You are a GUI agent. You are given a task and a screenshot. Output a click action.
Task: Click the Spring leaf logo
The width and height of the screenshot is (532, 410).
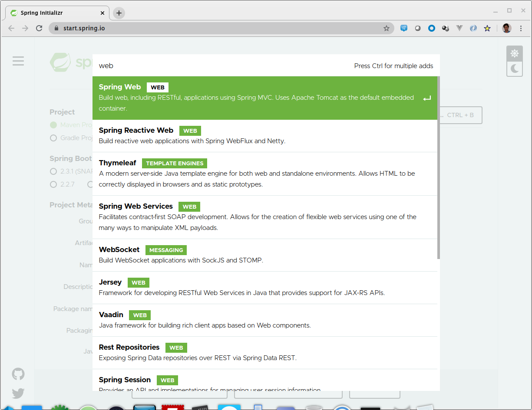60,62
